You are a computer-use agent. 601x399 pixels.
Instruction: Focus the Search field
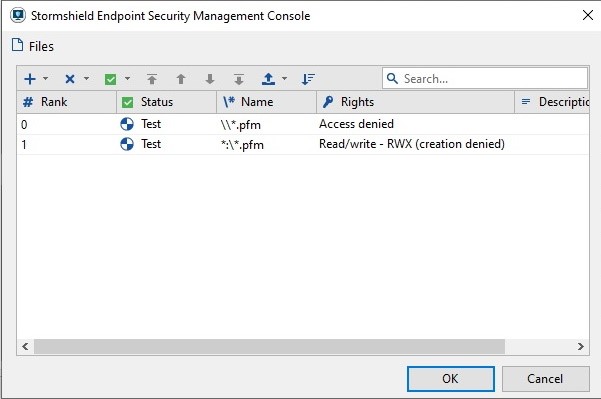click(x=485, y=79)
